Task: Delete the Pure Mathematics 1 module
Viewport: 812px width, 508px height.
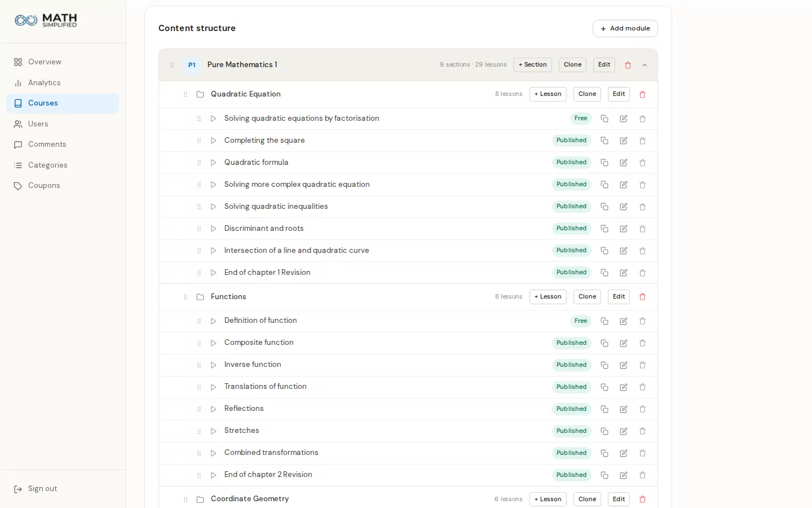Action: coord(628,65)
